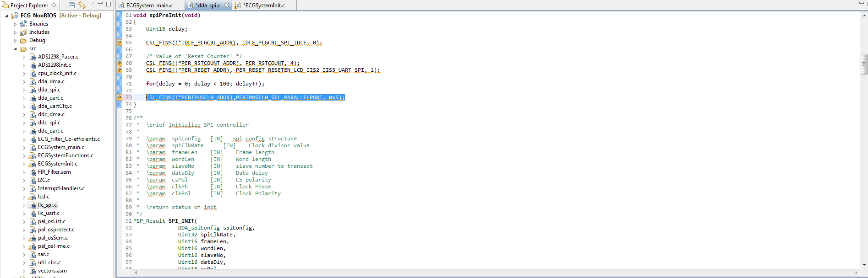
Task: Select the *dda_spi.c editor tab
Action: [x=207, y=5]
